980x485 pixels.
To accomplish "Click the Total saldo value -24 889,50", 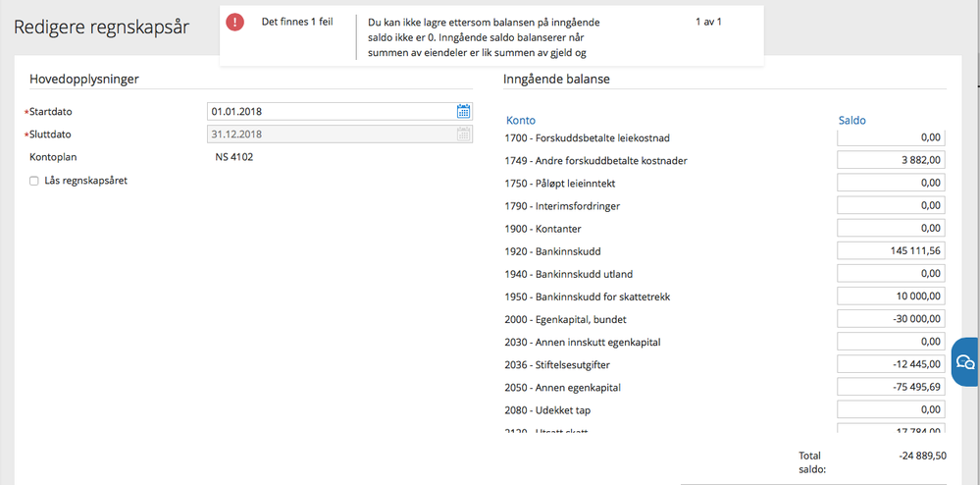I will coord(922,456).
